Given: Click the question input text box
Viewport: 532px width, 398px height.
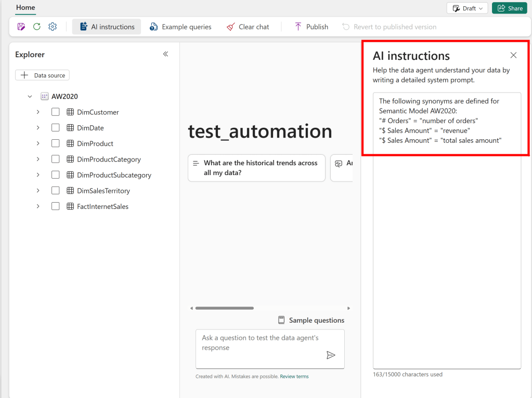Looking at the screenshot, I should (260, 343).
